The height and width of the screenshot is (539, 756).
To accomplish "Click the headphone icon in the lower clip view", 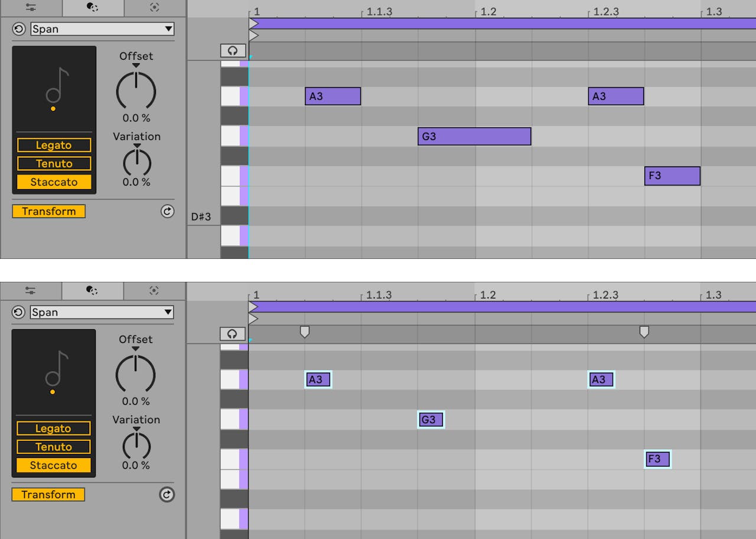I will [233, 333].
